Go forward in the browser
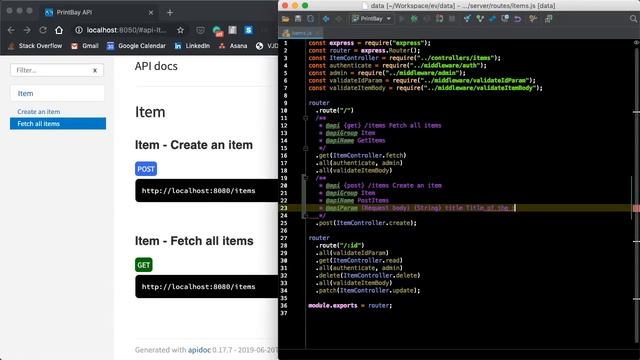This screenshot has height=360, width=640. pos(27,30)
